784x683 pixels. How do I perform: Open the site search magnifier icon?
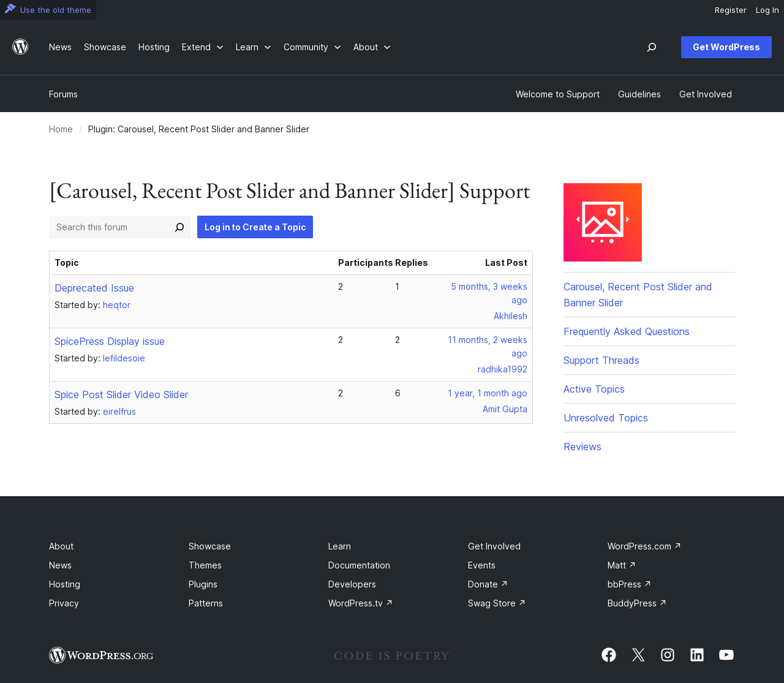click(652, 47)
